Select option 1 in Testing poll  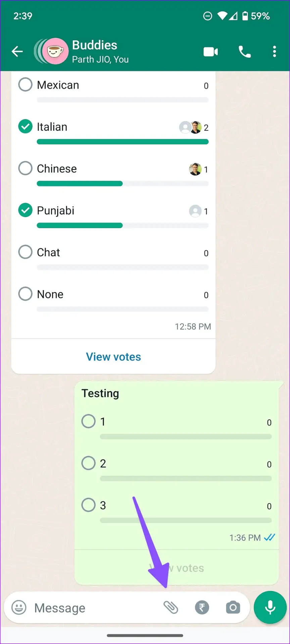pos(89,421)
